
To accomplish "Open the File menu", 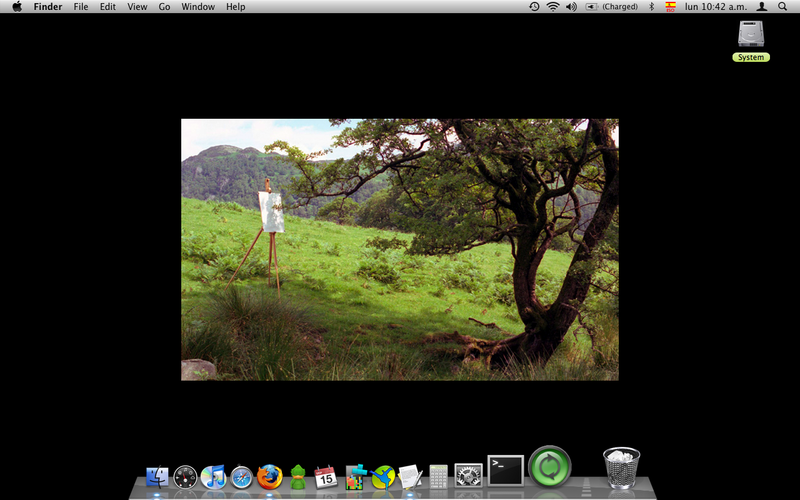I will tap(81, 7).
